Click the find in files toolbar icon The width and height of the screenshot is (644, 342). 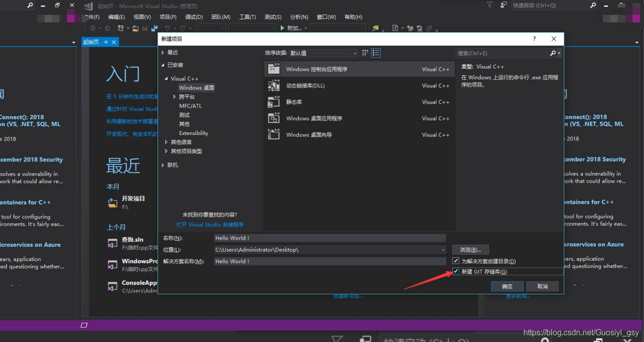[x=376, y=28]
